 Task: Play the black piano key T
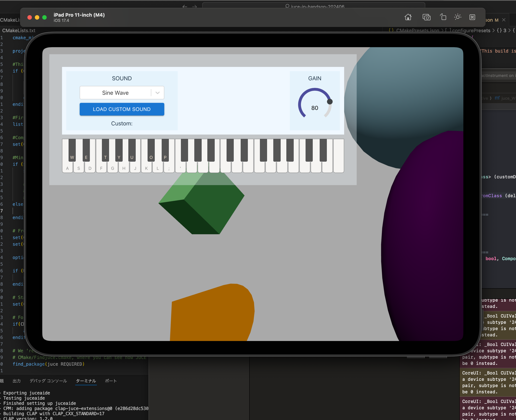[105, 150]
